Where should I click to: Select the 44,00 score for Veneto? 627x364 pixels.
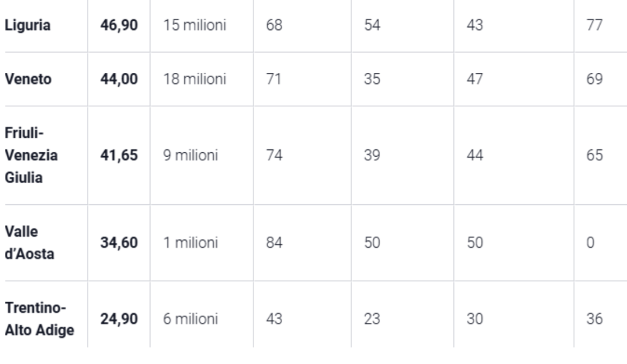[119, 80]
